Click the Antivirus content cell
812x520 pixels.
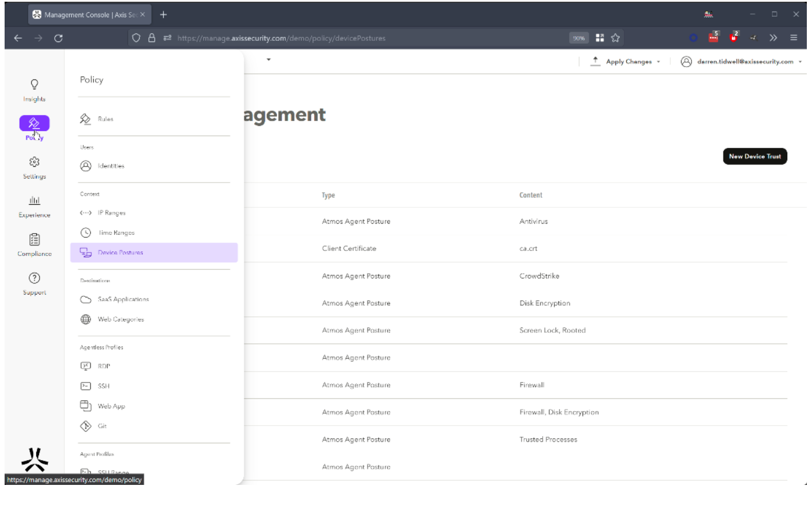point(534,221)
